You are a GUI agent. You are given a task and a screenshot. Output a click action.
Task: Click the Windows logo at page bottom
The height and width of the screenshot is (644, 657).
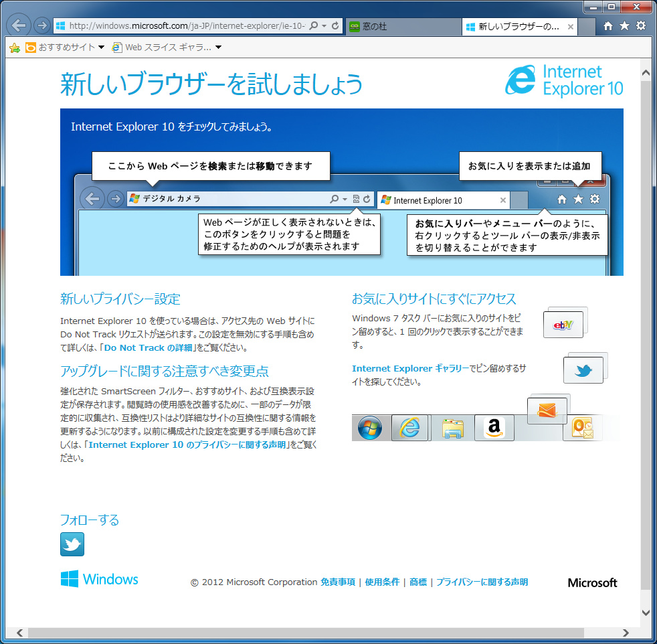pos(99,580)
